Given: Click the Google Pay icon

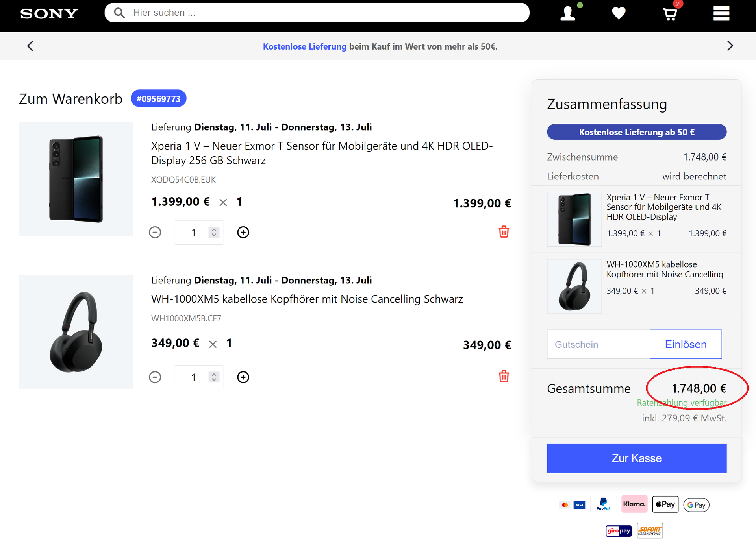Looking at the screenshot, I should (x=696, y=505).
